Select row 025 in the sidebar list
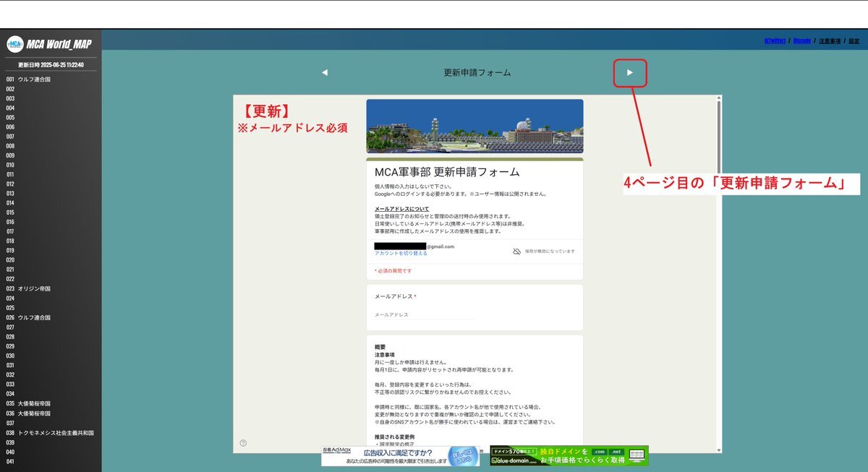868x472 pixels. click(51, 307)
